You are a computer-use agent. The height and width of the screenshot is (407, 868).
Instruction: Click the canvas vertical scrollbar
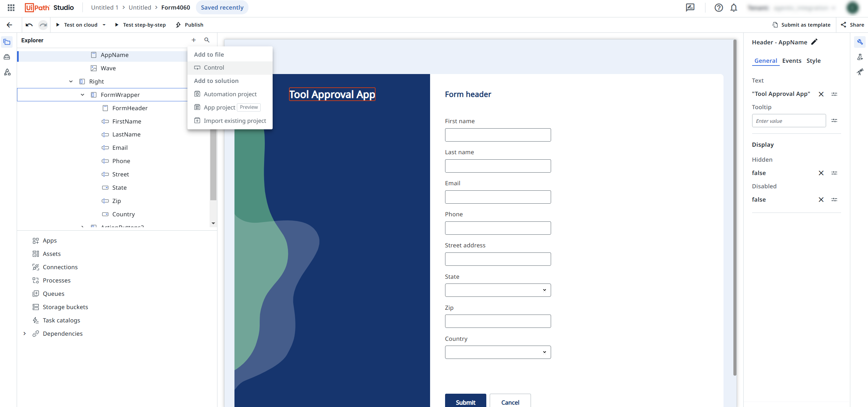[x=734, y=207]
